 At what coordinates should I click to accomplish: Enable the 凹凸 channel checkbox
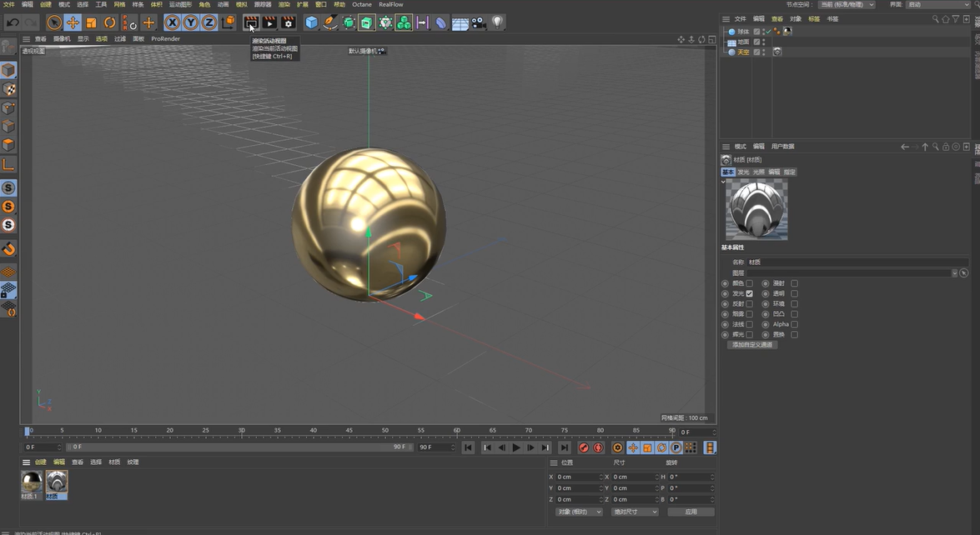(x=794, y=314)
